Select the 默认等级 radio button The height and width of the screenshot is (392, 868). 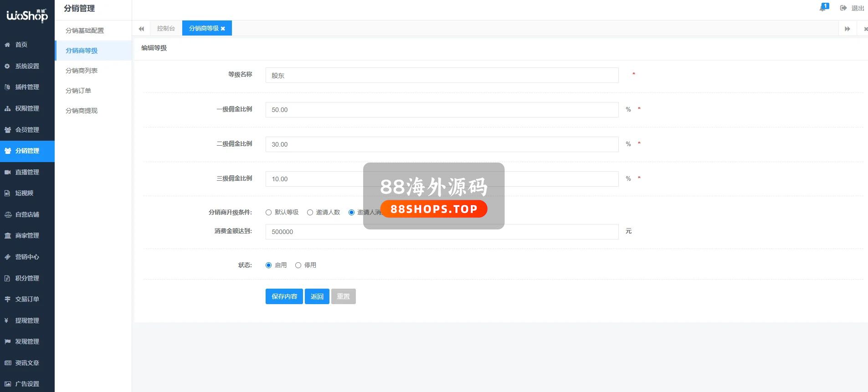pyautogui.click(x=268, y=213)
